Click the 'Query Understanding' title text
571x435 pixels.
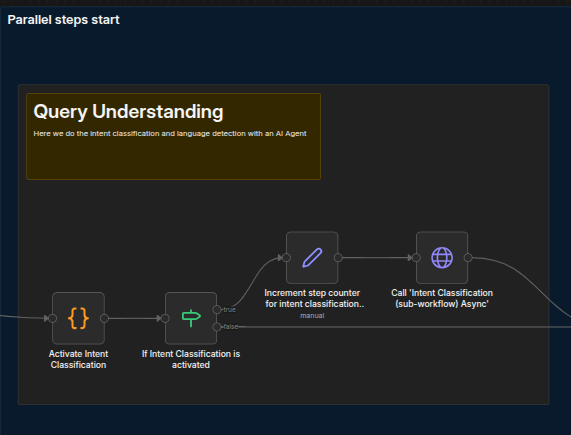point(128,111)
